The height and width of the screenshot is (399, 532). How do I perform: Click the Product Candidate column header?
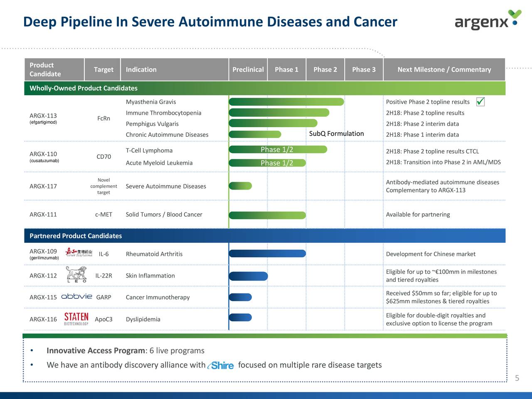click(x=54, y=69)
